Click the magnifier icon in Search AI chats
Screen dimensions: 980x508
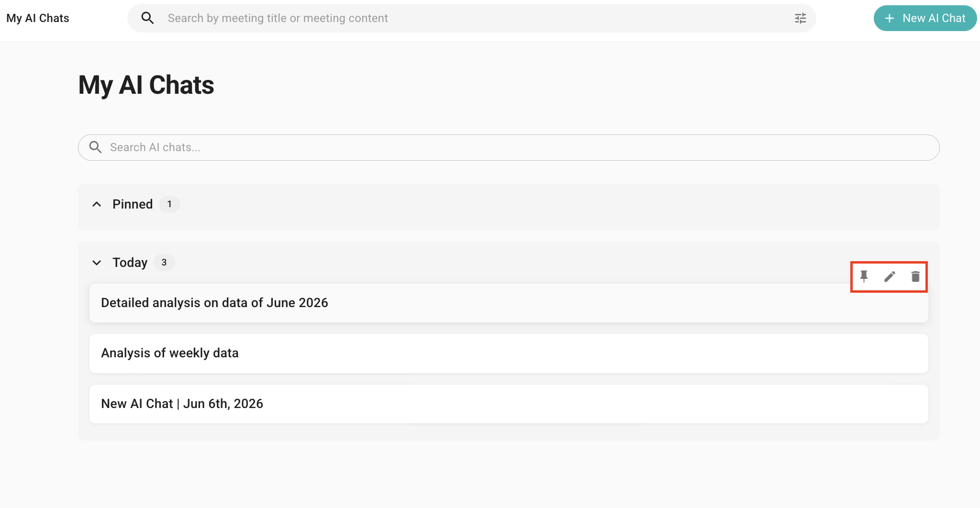96,147
